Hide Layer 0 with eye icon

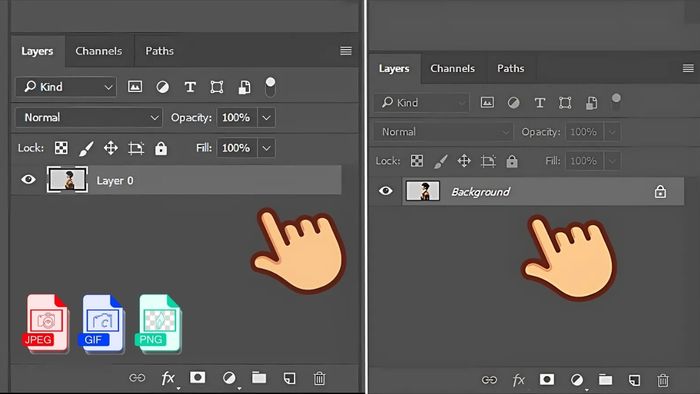pos(29,179)
